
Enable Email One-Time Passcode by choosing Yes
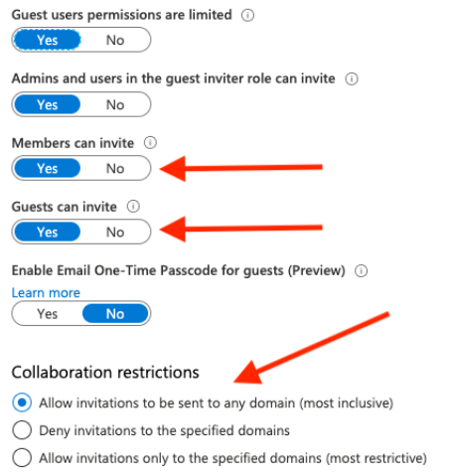48,314
